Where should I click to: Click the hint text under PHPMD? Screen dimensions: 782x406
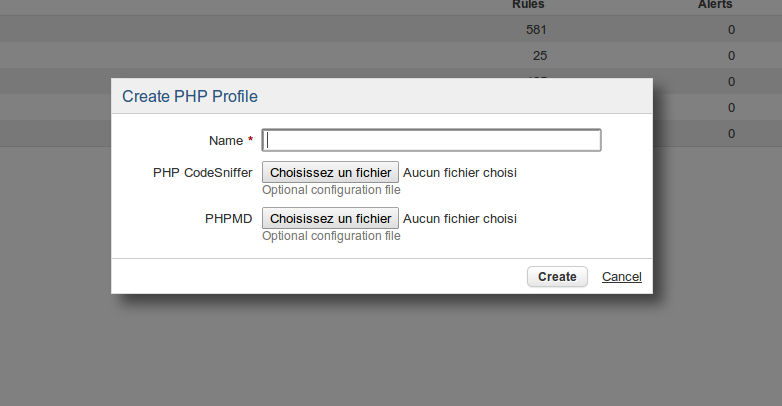[331, 236]
